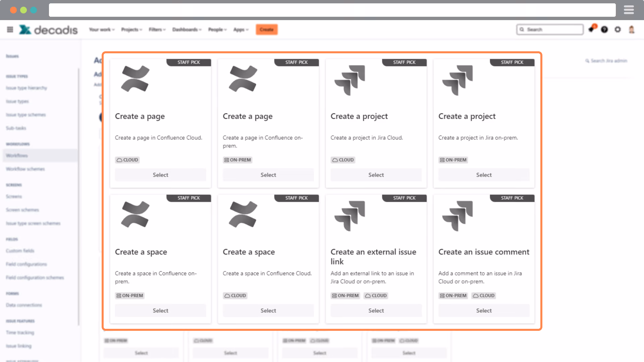Open Field configuration schemes in sidebar
This screenshot has width=644, height=362.
(35, 278)
